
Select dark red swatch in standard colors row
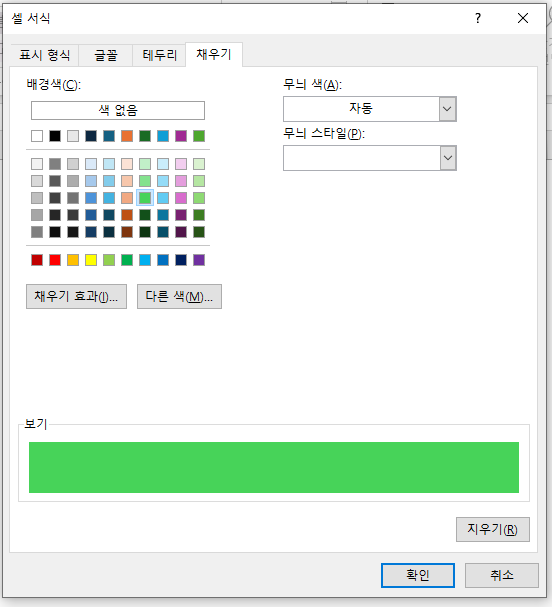[37, 260]
